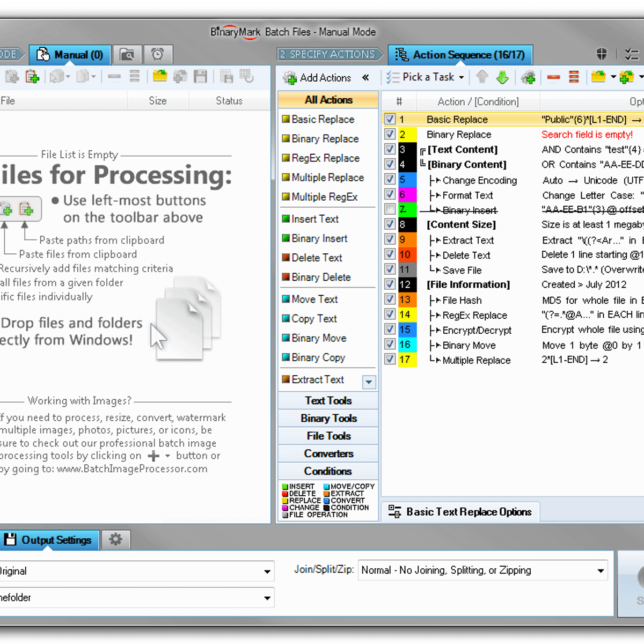Viewport: 644px width, 644px height.
Task: Click the magenta color swatch of action 6
Action: point(407,194)
